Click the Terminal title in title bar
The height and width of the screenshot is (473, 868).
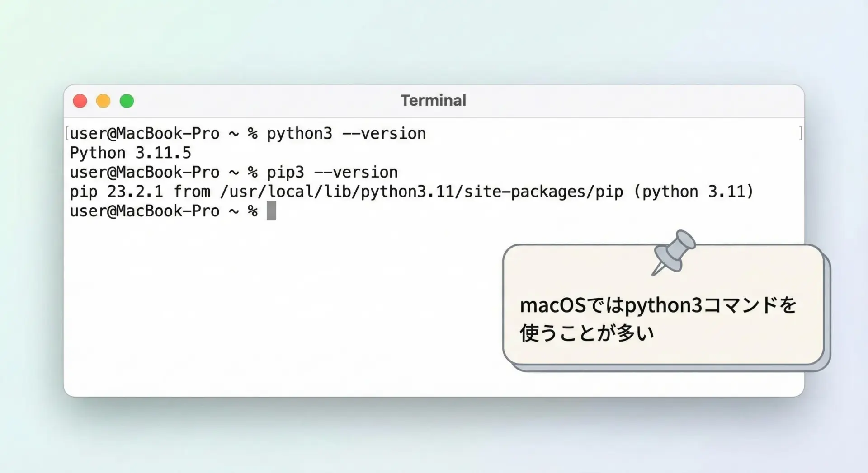(x=433, y=100)
